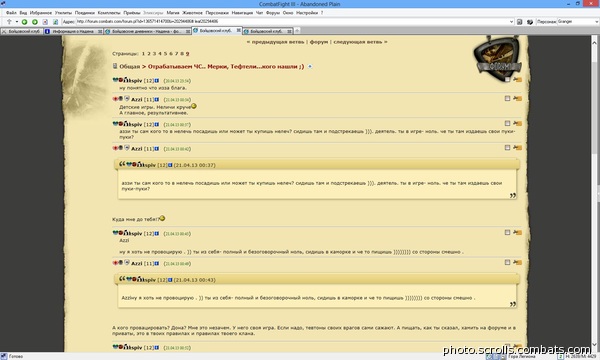This screenshot has height=360, width=600.
Task: Open the dropdown arrow beside the Up arrow
Action: (16, 22)
